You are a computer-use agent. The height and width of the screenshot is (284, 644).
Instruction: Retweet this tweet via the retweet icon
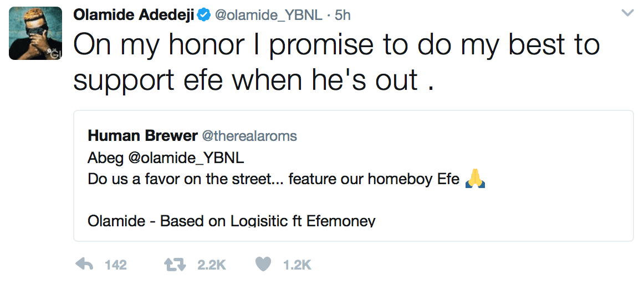175,265
